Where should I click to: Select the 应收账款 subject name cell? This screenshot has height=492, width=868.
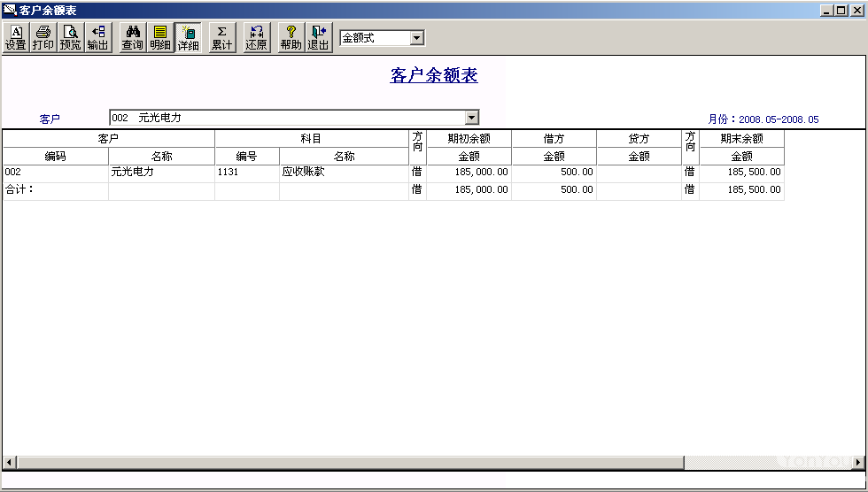coord(344,173)
